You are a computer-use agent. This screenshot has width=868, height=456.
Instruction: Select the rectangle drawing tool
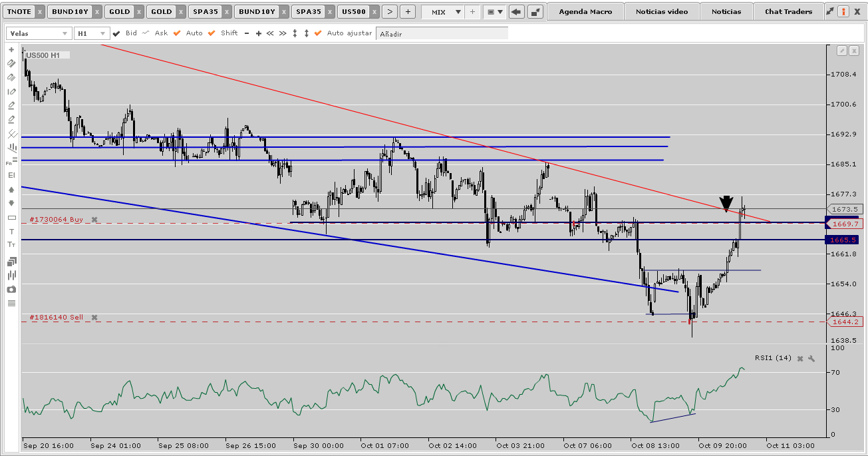point(11,218)
